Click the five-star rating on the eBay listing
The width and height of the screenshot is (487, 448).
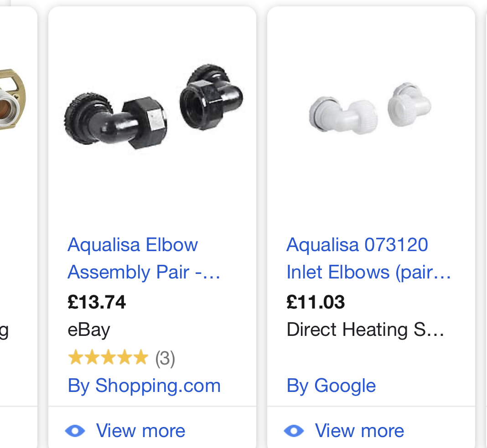coord(108,358)
